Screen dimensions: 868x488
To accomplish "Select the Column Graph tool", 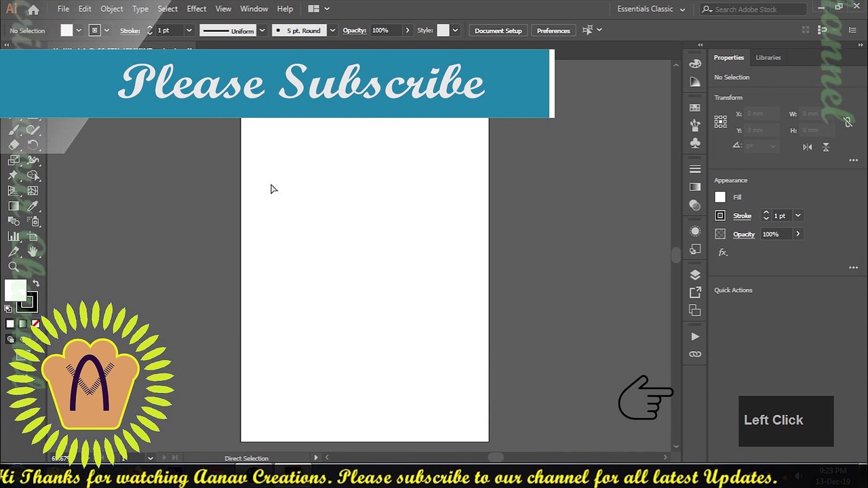I will click(14, 237).
